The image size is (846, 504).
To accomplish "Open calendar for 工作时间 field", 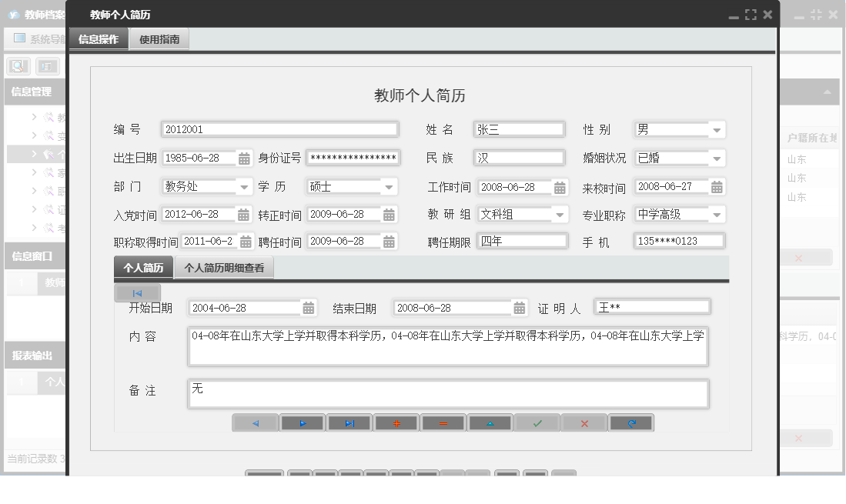I will coord(560,188).
